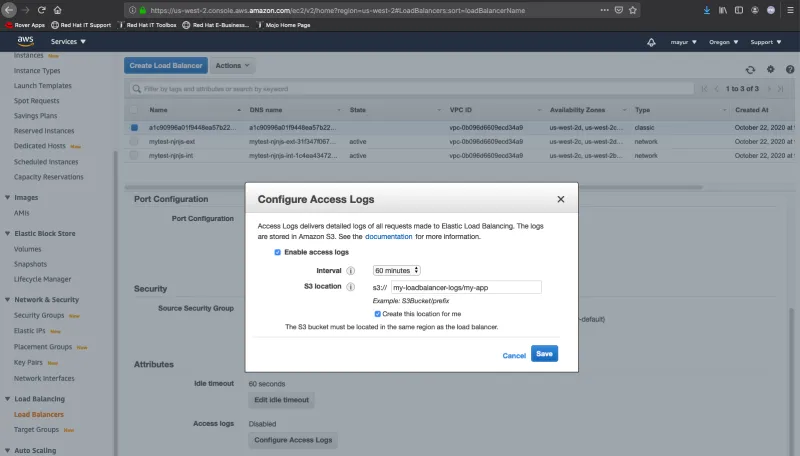Click the AWS logo home icon
Image resolution: width=800 pixels, height=456 pixels.
tap(26, 42)
